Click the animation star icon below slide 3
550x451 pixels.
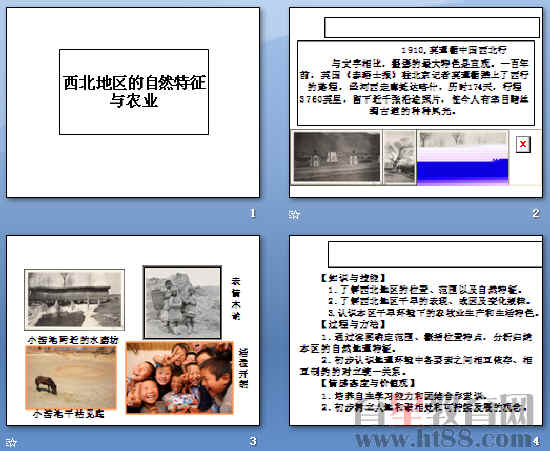coord(11,442)
